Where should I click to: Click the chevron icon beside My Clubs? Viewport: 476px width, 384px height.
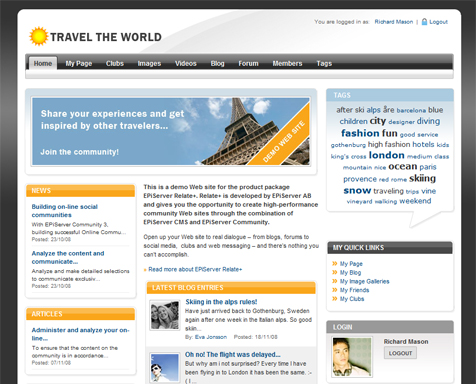[335, 299]
